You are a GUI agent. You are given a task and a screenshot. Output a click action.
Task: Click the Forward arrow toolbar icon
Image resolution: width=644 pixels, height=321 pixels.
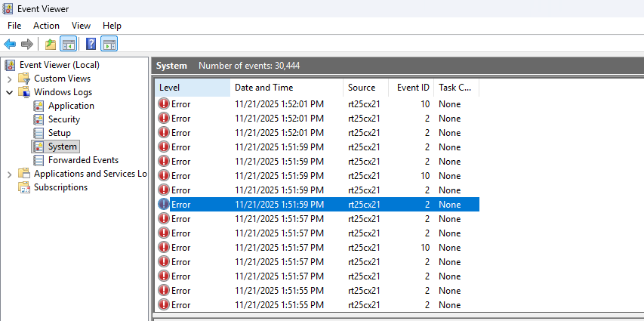pos(26,44)
